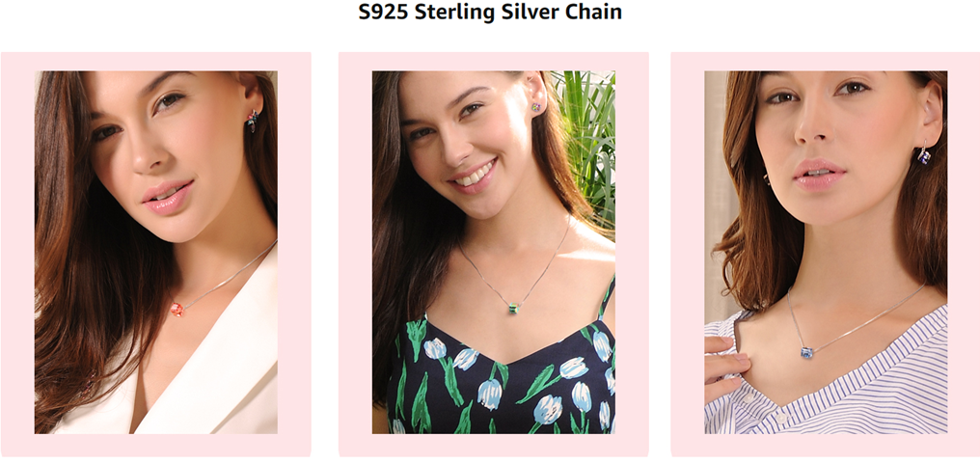Click the blue crystal pendant necklace

coord(807,353)
